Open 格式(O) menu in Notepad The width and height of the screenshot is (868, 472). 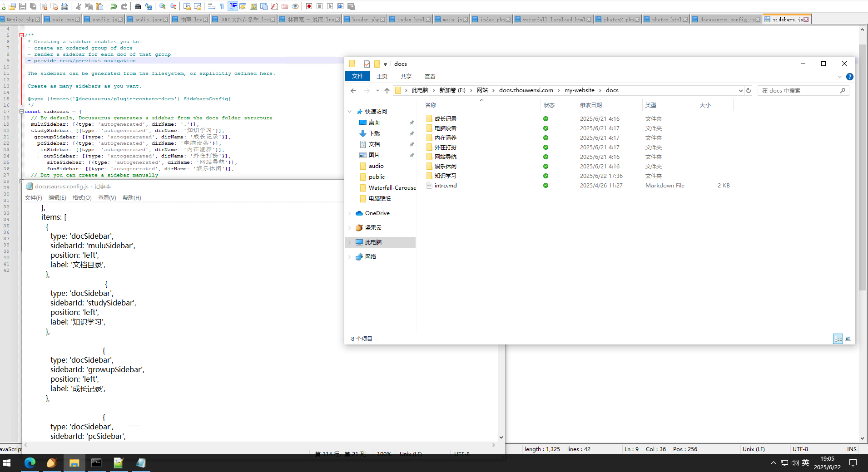tap(82, 198)
